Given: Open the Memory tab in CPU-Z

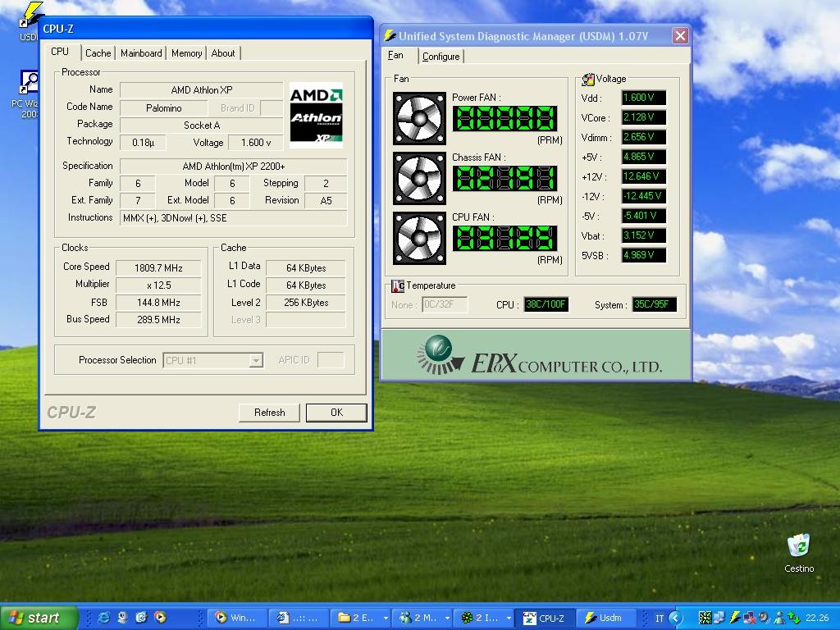Looking at the screenshot, I should pyautogui.click(x=186, y=53).
